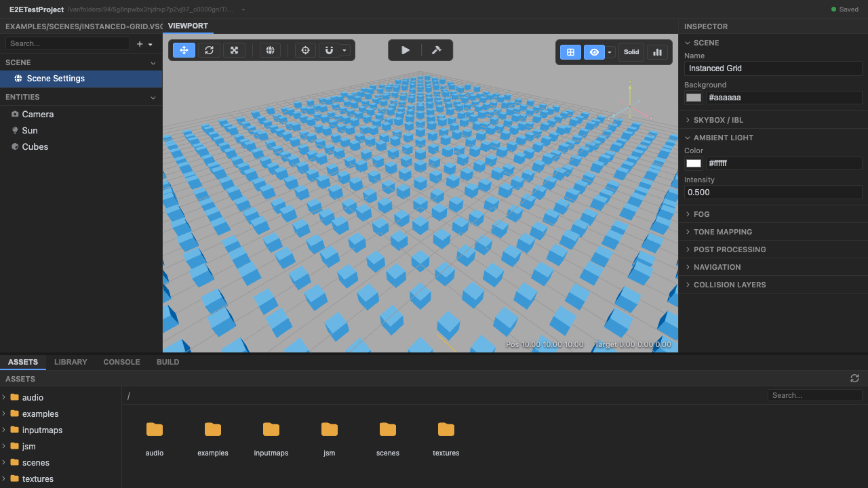Expand the Fog section
The image size is (868, 488).
(773, 214)
